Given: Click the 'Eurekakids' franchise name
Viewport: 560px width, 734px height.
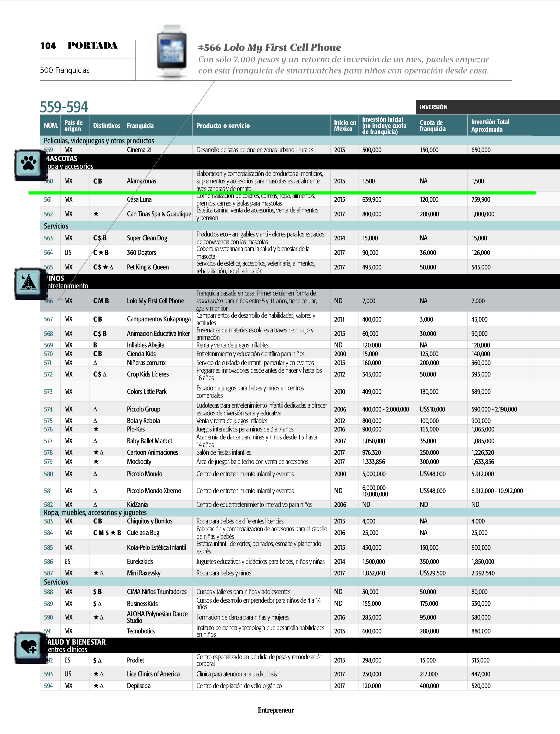Looking at the screenshot, I should (x=140, y=561).
